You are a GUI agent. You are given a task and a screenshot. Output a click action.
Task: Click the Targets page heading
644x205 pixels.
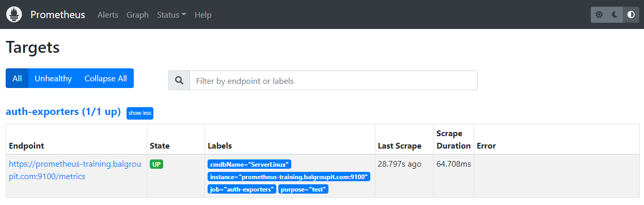(33, 48)
